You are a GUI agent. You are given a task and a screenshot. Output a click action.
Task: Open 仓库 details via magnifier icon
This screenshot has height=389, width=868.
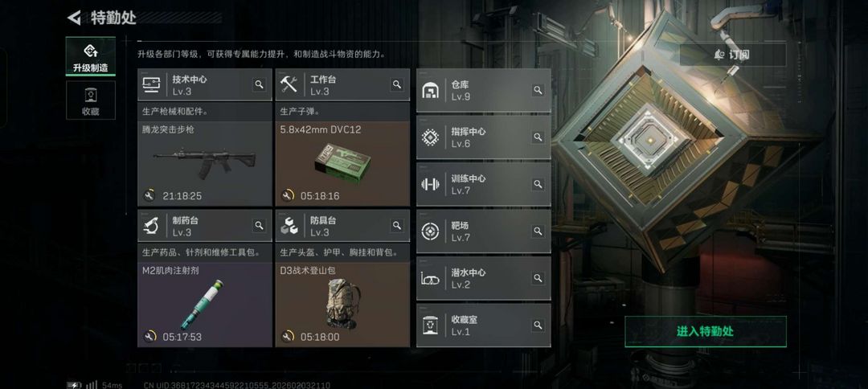538,90
